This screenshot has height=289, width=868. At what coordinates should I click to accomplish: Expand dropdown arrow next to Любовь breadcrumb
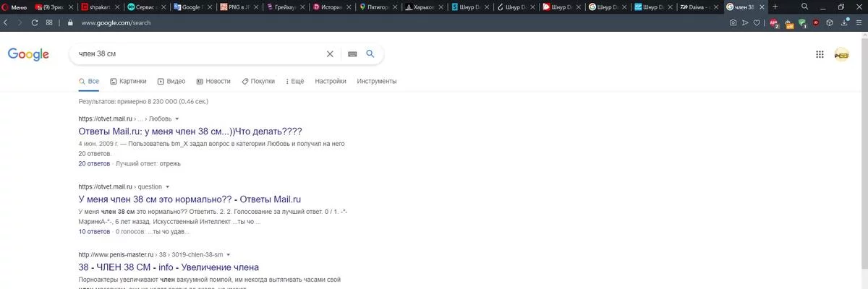click(177, 118)
